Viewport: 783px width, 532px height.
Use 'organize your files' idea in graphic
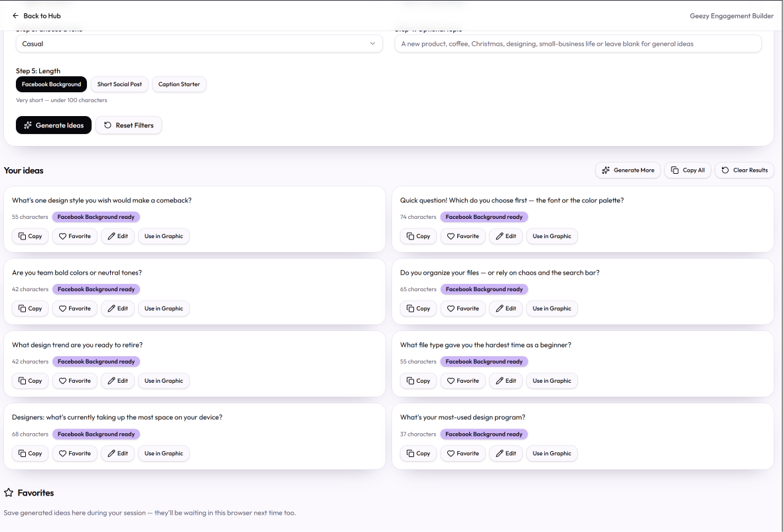pyautogui.click(x=552, y=308)
